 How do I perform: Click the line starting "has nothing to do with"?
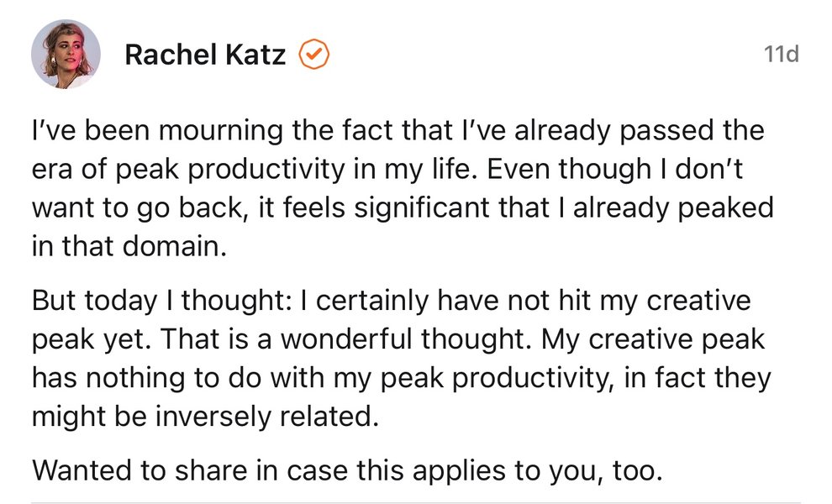401,377
